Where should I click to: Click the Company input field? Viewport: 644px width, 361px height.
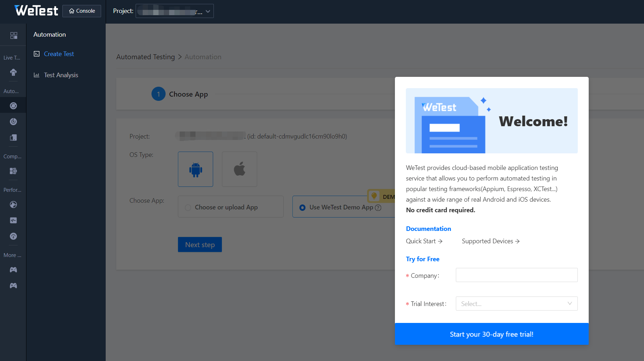point(517,275)
